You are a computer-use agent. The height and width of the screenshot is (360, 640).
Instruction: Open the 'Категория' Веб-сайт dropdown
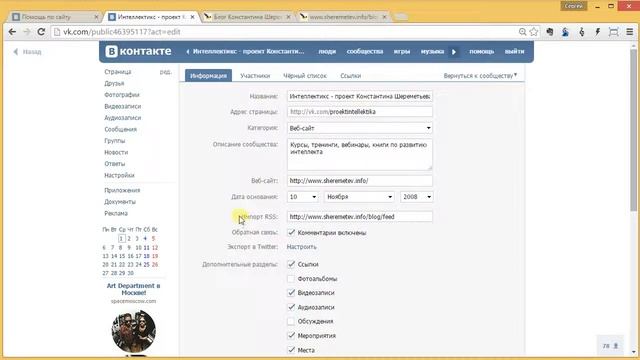tap(360, 128)
